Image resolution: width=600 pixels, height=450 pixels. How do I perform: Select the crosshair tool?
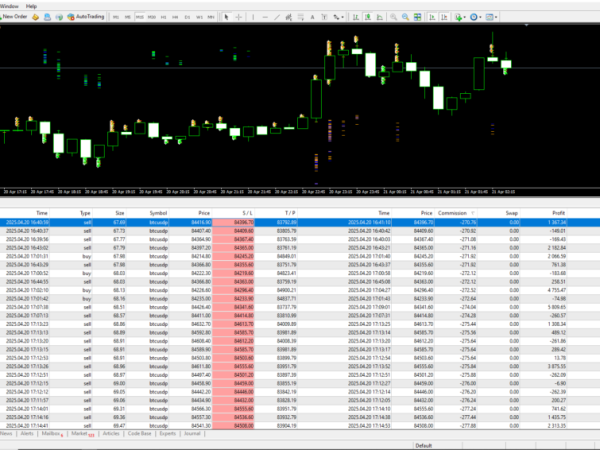(238, 18)
